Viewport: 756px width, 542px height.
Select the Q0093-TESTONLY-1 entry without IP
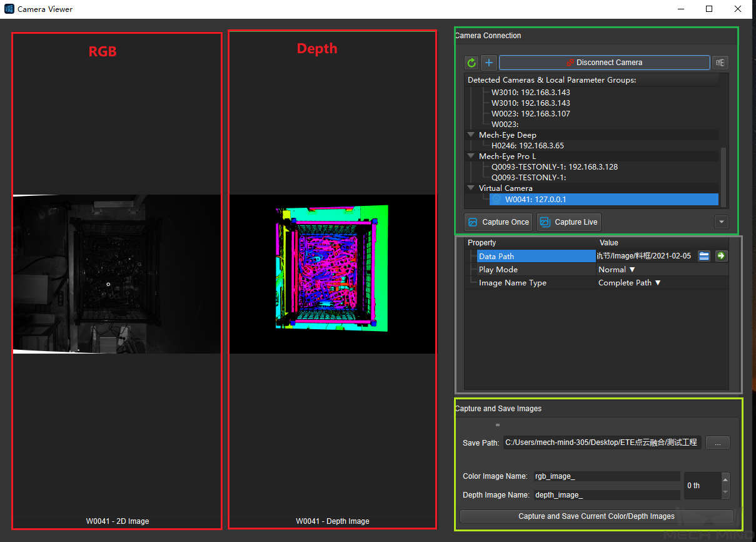tap(528, 178)
